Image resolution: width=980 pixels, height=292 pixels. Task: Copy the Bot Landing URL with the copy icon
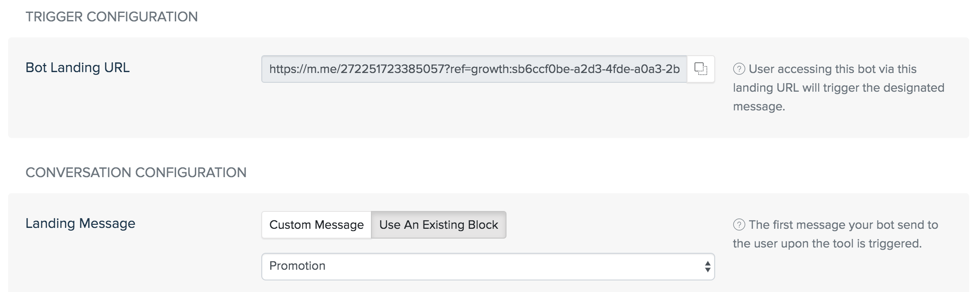pos(701,69)
